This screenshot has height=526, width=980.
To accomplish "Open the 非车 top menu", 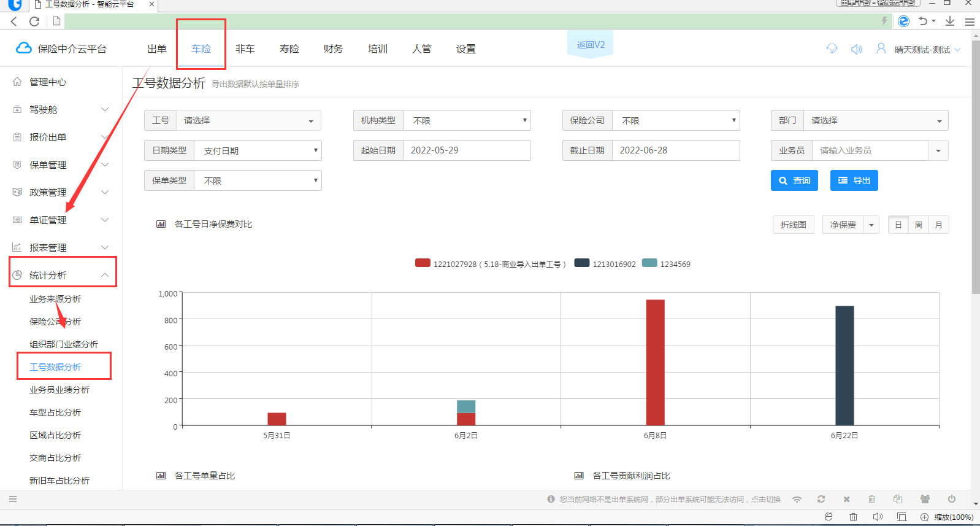I will click(245, 48).
